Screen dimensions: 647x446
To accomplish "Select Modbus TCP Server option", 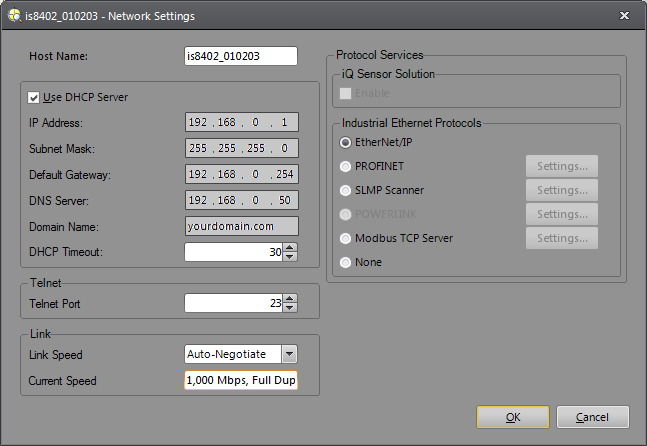I will 347,238.
